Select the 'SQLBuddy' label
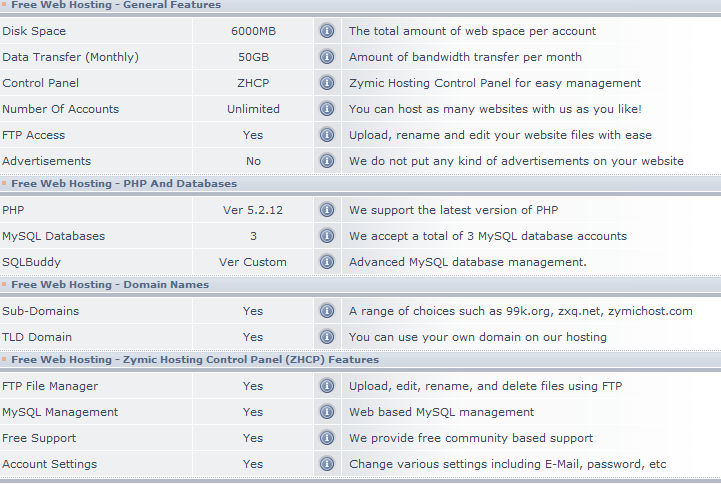The height and width of the screenshot is (484, 721). [31, 262]
